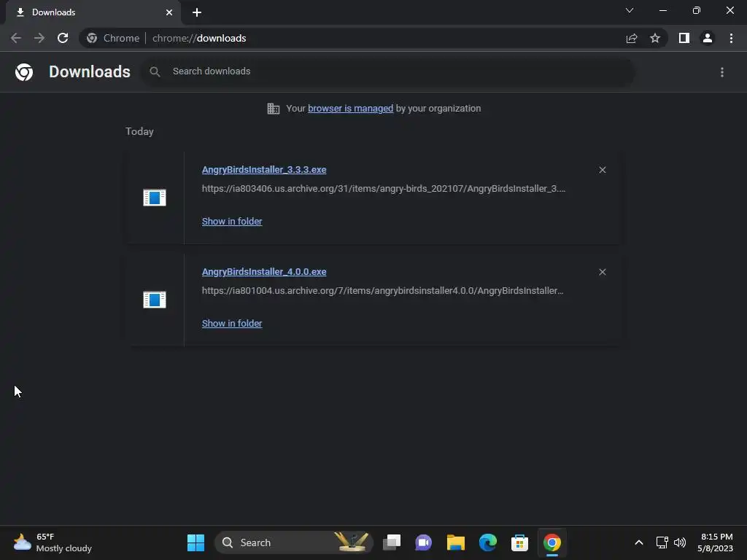Viewport: 747px width, 560px height.
Task: Open the Downloads page more-actions menu
Action: tap(722, 72)
